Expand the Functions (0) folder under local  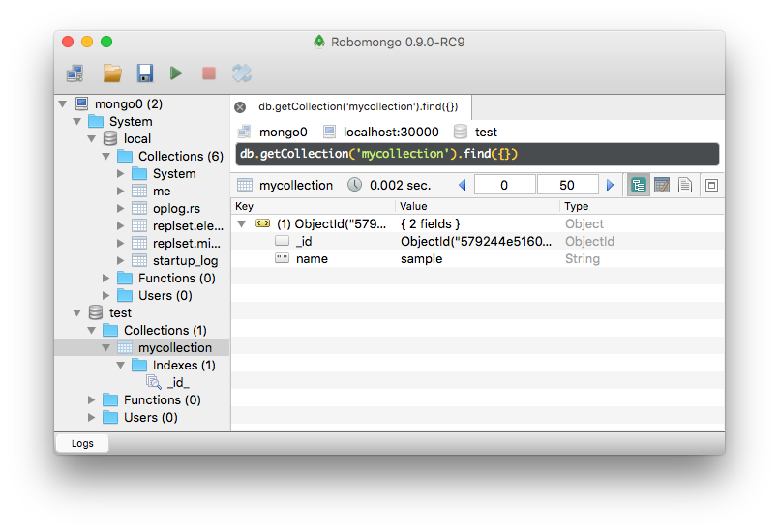[x=105, y=279]
